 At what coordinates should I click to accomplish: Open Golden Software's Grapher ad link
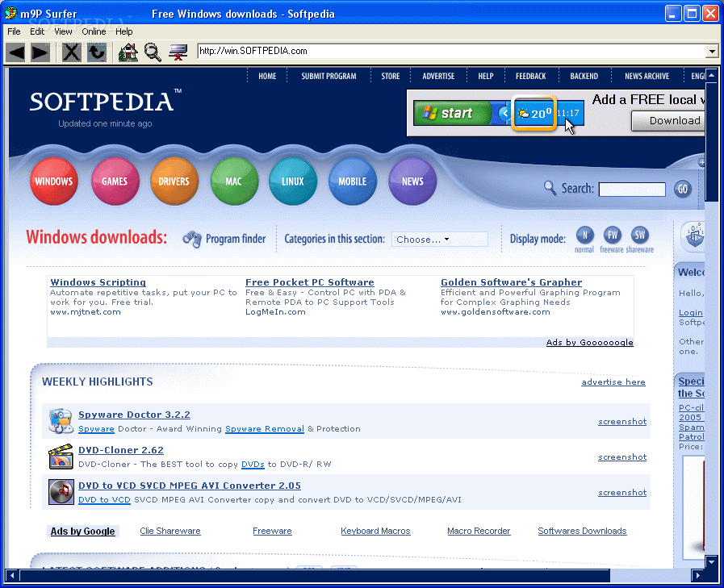pos(511,282)
